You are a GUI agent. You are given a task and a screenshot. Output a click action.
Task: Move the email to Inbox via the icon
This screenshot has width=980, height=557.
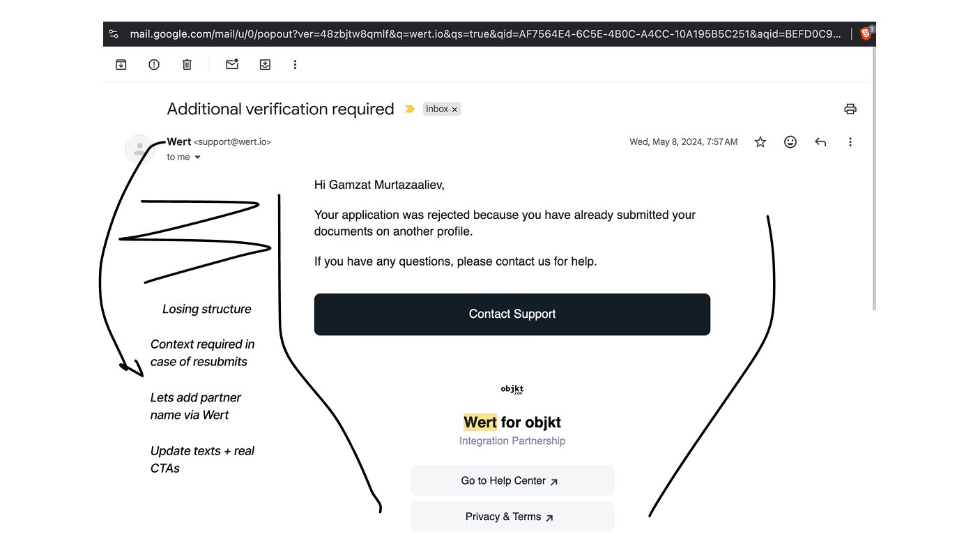pos(265,64)
